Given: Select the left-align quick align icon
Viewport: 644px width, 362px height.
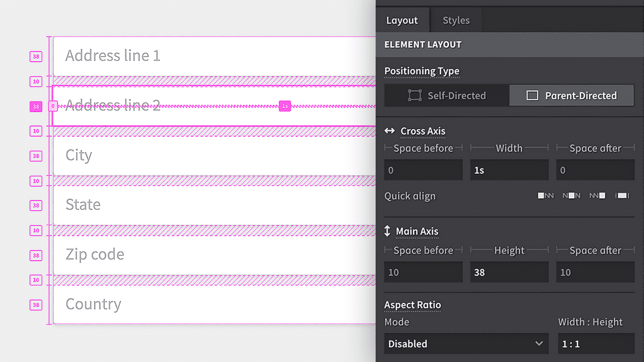Looking at the screenshot, I should [545, 196].
